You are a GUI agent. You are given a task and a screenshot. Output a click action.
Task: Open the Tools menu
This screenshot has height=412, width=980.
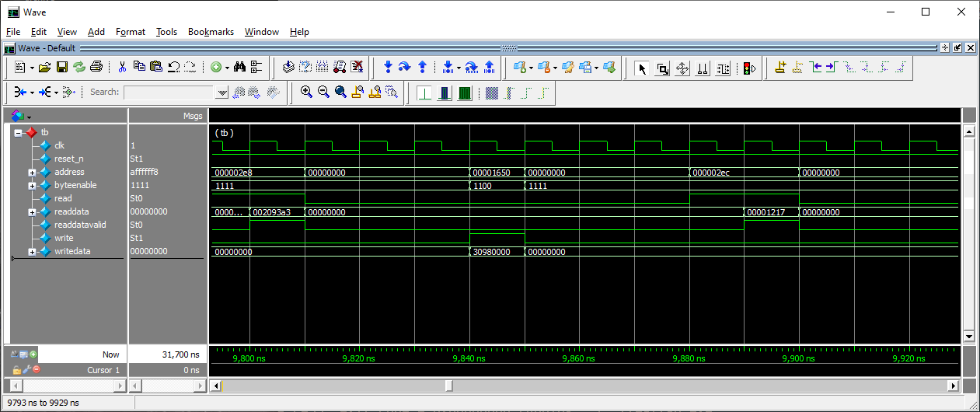tap(166, 32)
